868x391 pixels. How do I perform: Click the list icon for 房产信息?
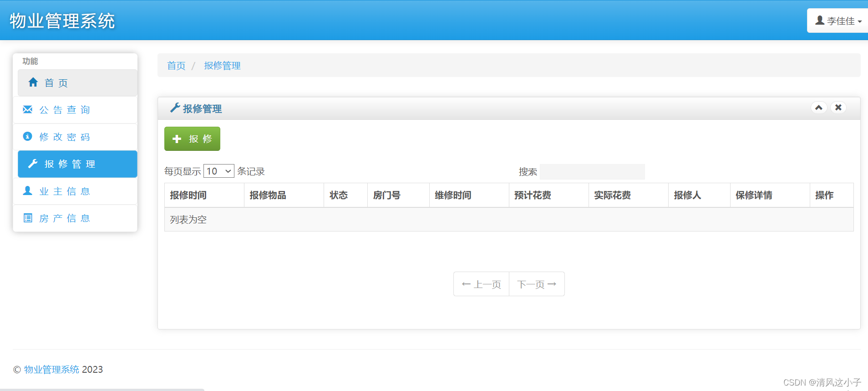pos(28,218)
